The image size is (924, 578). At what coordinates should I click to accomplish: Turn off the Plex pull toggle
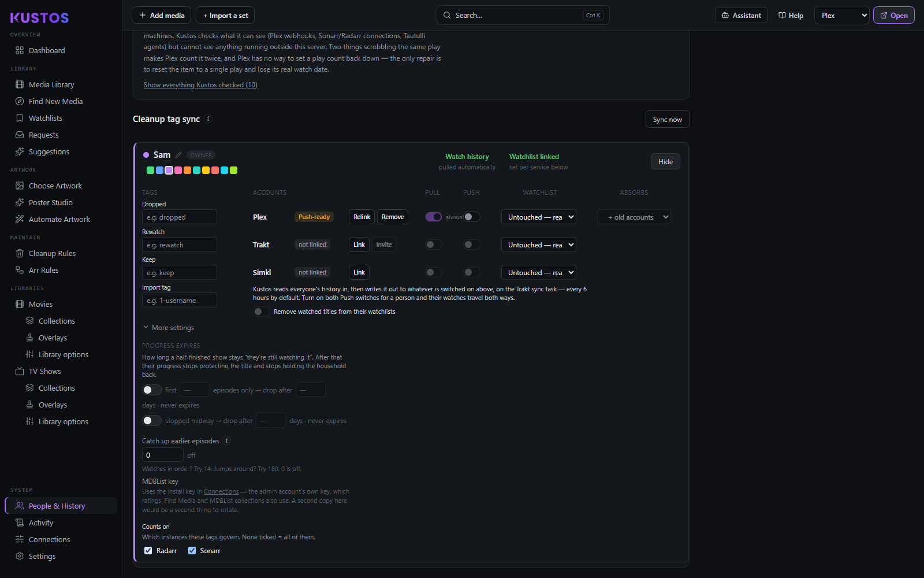434,217
